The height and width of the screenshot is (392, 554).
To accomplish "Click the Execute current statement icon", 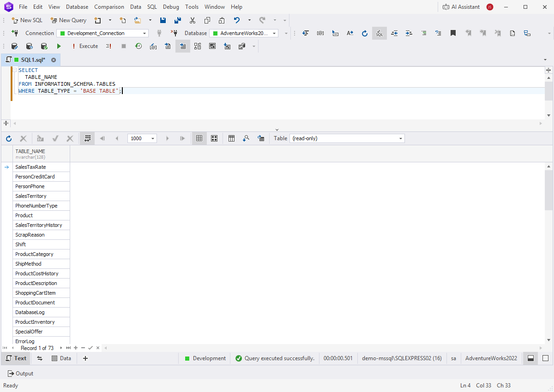I will click(108, 46).
